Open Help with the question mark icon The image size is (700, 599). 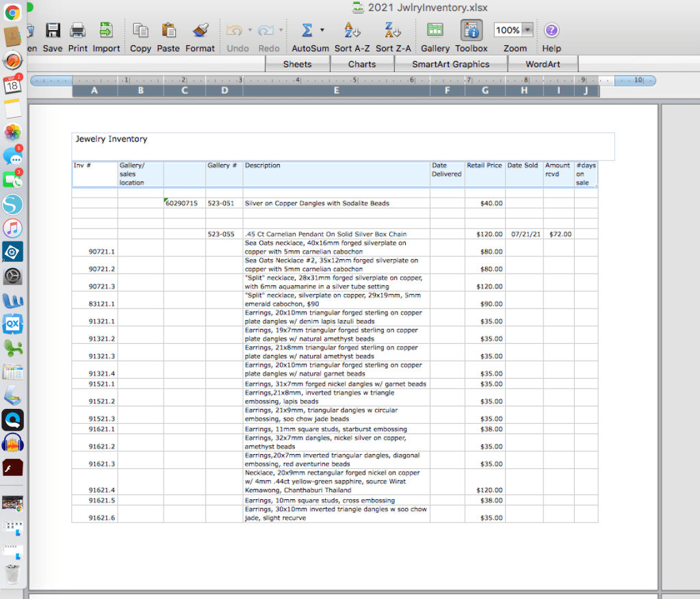(x=552, y=31)
